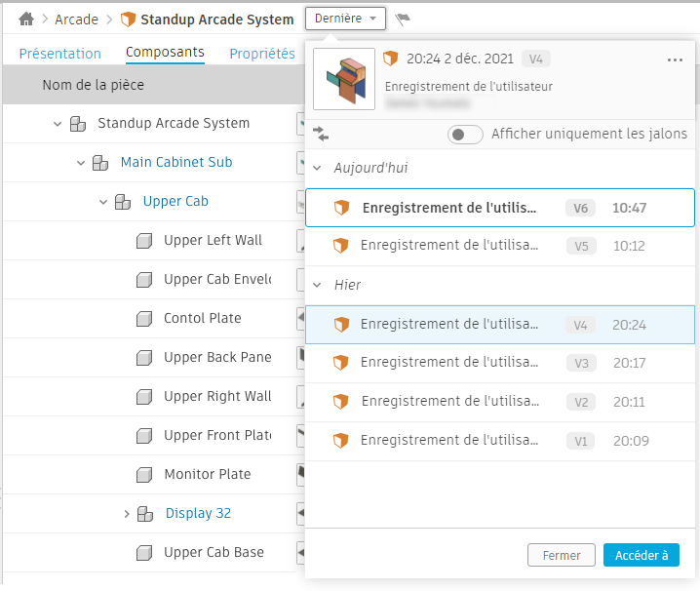Click the Upper Left Wall part icon
The image size is (700, 591).
(144, 240)
